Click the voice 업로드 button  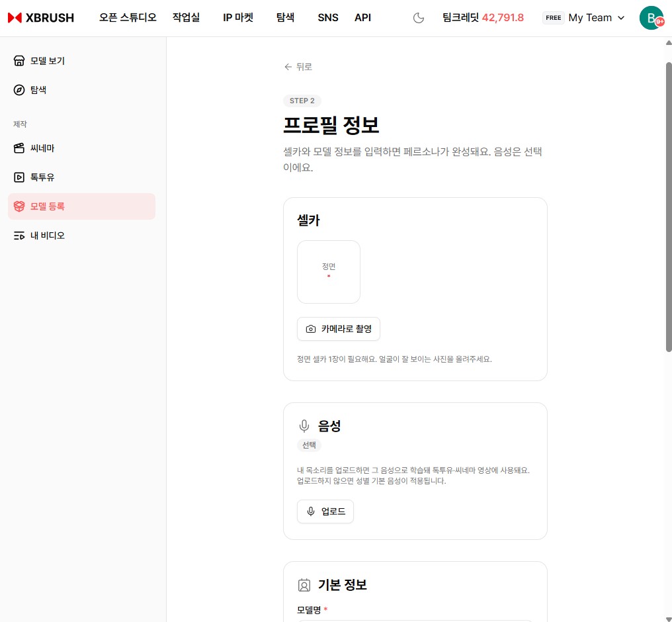click(x=325, y=511)
